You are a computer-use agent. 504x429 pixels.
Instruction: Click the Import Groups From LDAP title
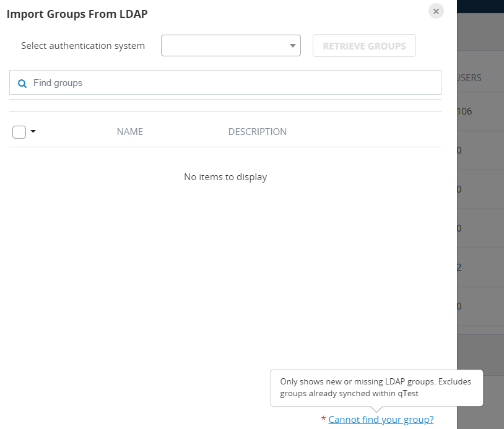coord(77,14)
